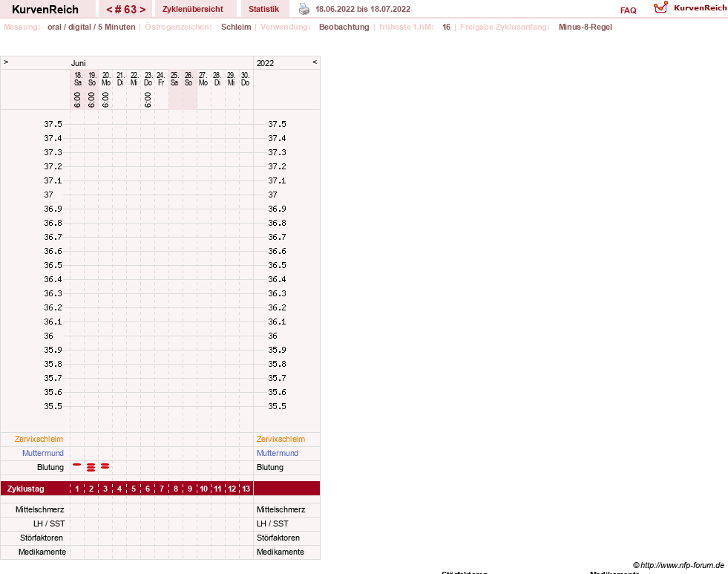Click the 37.5 temperature label on the left axis

click(x=53, y=124)
